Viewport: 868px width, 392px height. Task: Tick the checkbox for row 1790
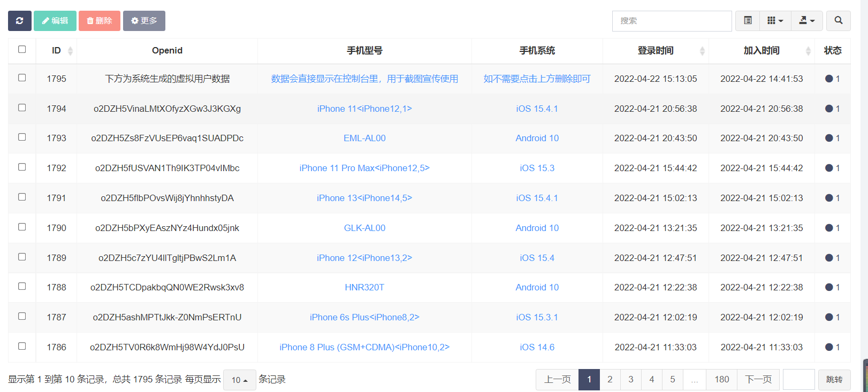(22, 227)
